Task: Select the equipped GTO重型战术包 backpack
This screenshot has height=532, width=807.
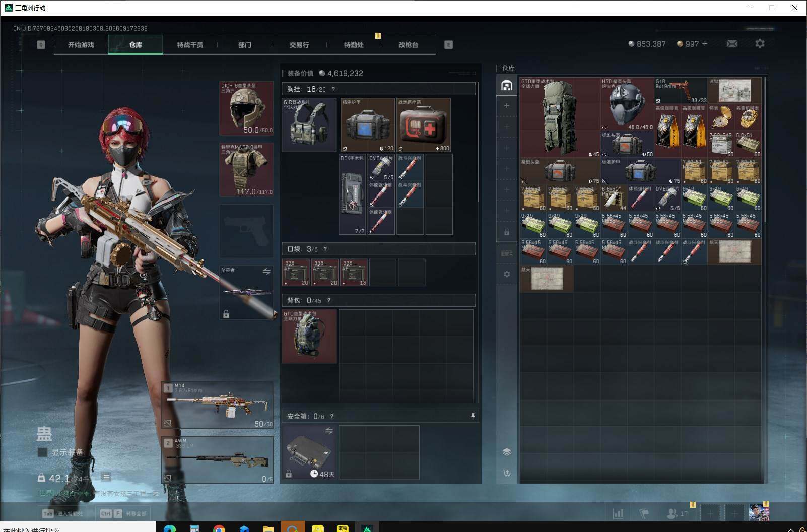Action: coord(309,336)
